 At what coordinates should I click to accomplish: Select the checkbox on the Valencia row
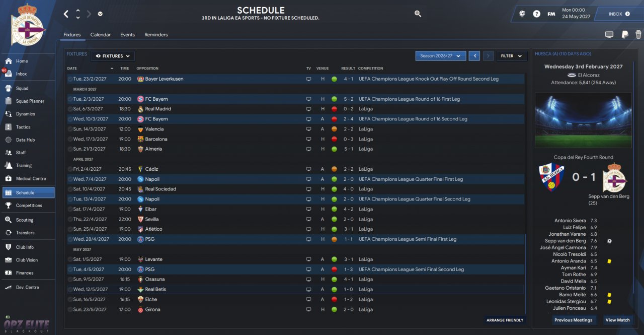[x=70, y=129]
